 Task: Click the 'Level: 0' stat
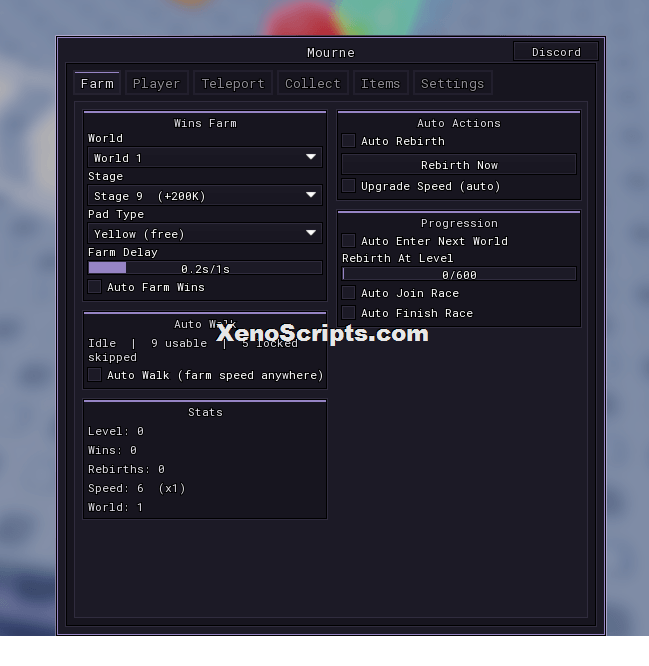[x=116, y=431]
